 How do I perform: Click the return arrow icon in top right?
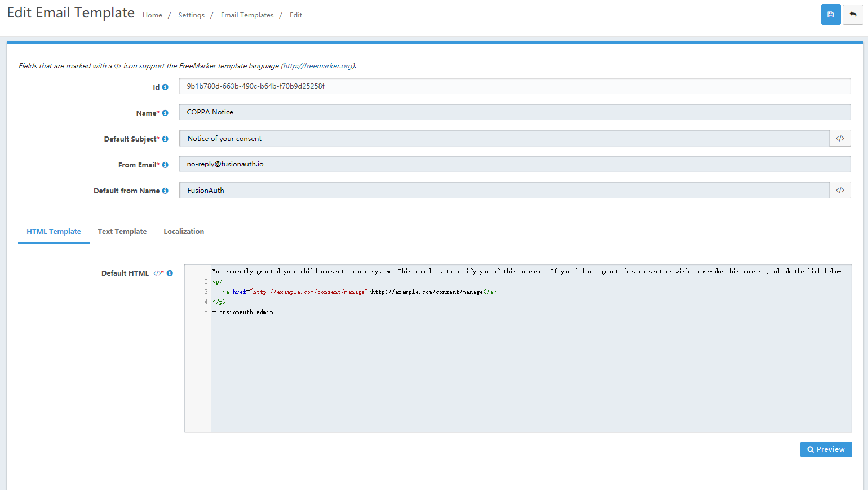pos(853,14)
